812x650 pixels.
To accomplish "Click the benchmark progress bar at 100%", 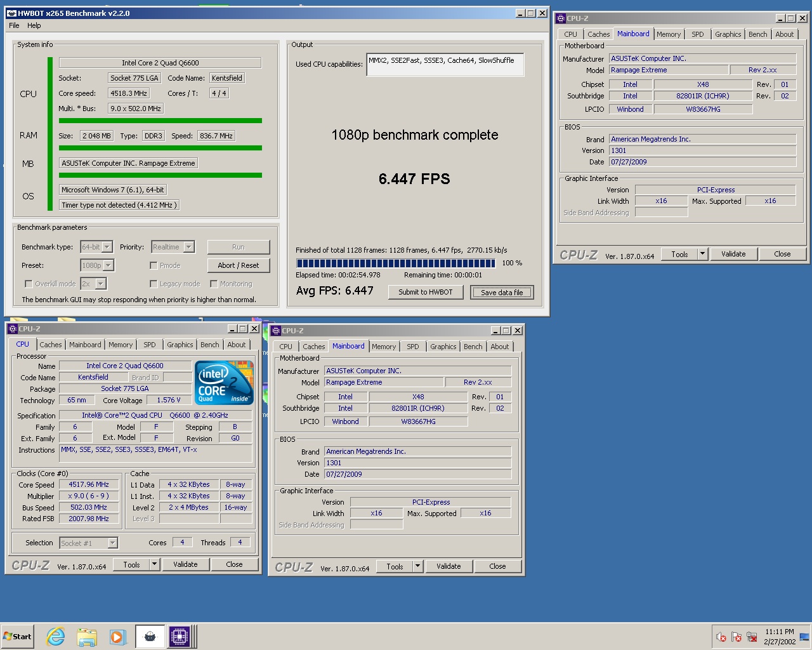I will (396, 263).
